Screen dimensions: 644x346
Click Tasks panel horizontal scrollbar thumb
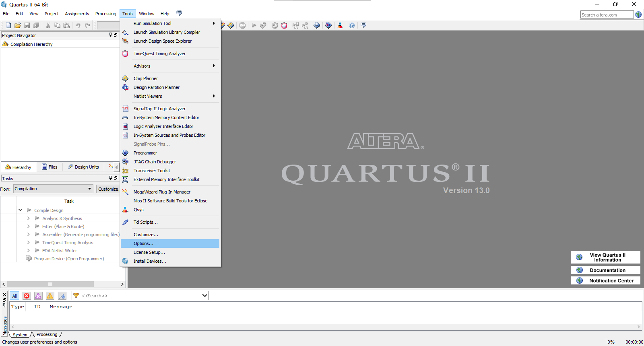[x=50, y=284]
